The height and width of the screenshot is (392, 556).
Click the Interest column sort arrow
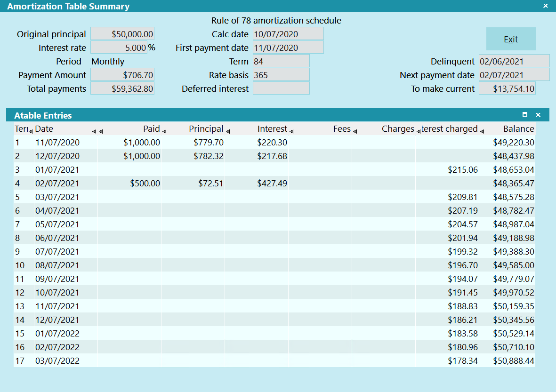click(x=291, y=131)
